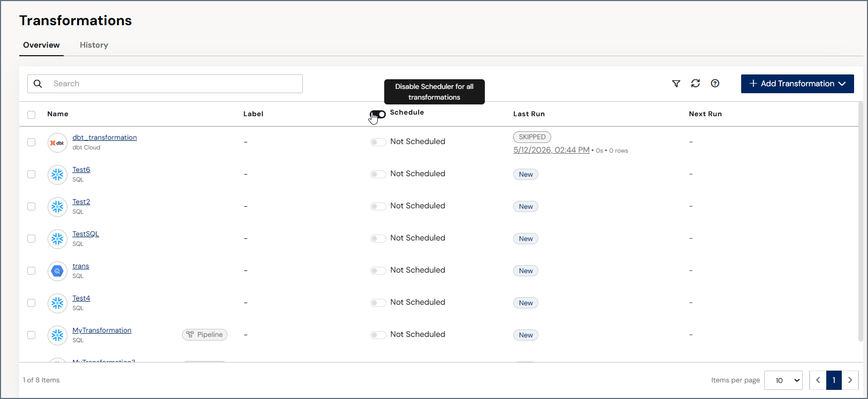Open the trans transformation link
Screen dimensions: 868x399
81,266
